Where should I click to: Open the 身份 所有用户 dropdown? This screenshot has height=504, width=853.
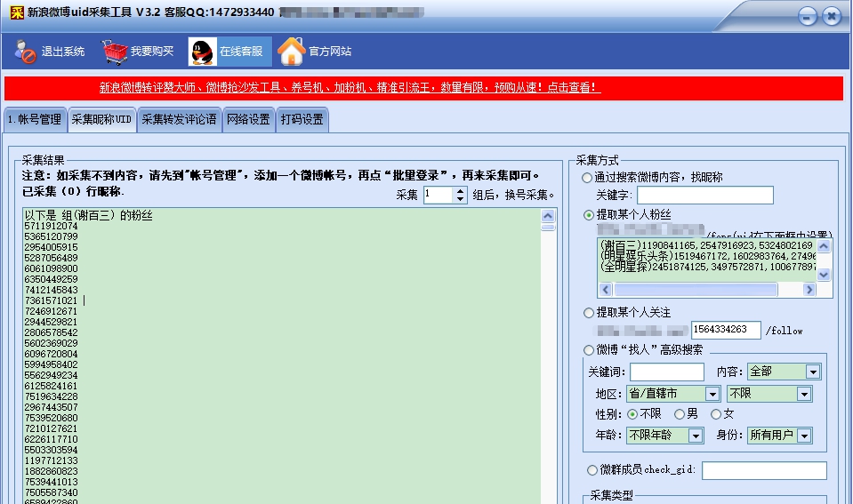pos(779,436)
